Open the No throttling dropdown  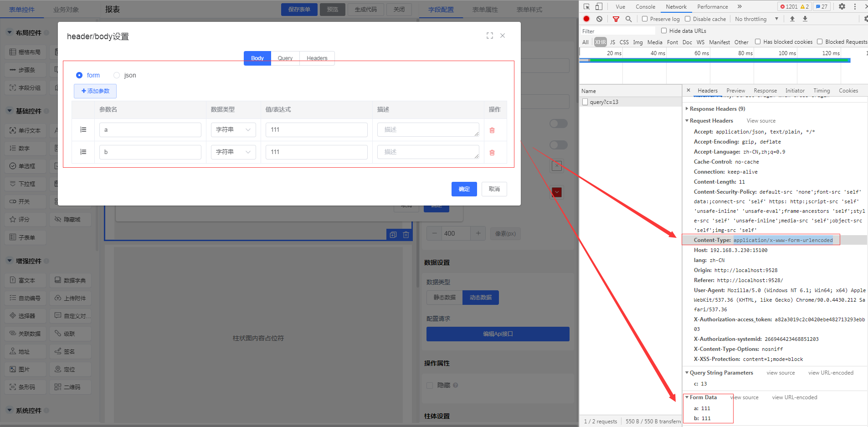pos(756,19)
